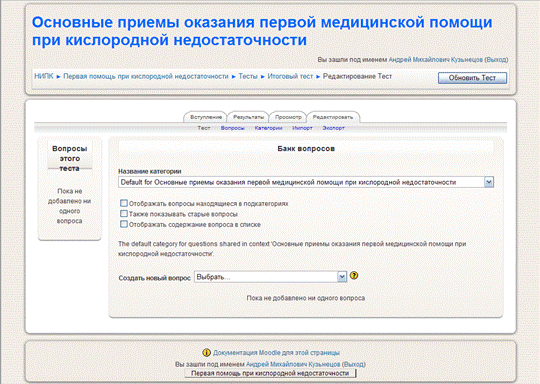Open the Экспорт sub-tab link
540x384 pixels.
point(333,128)
